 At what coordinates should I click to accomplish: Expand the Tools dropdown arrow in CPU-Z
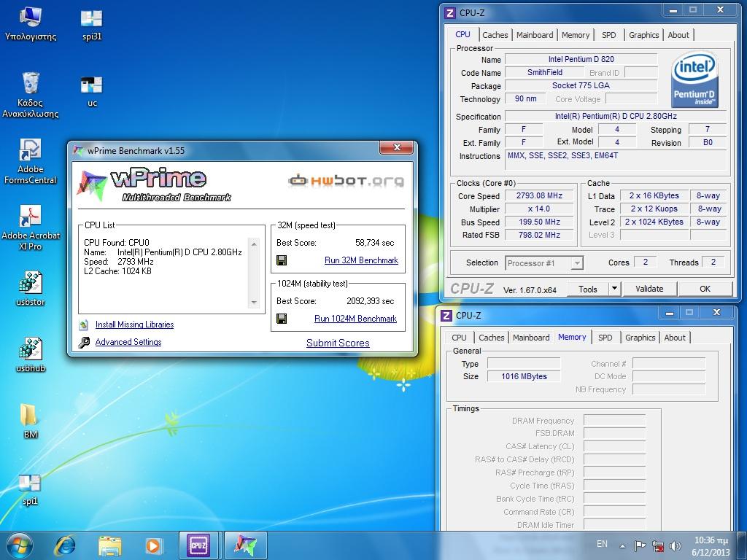[614, 289]
